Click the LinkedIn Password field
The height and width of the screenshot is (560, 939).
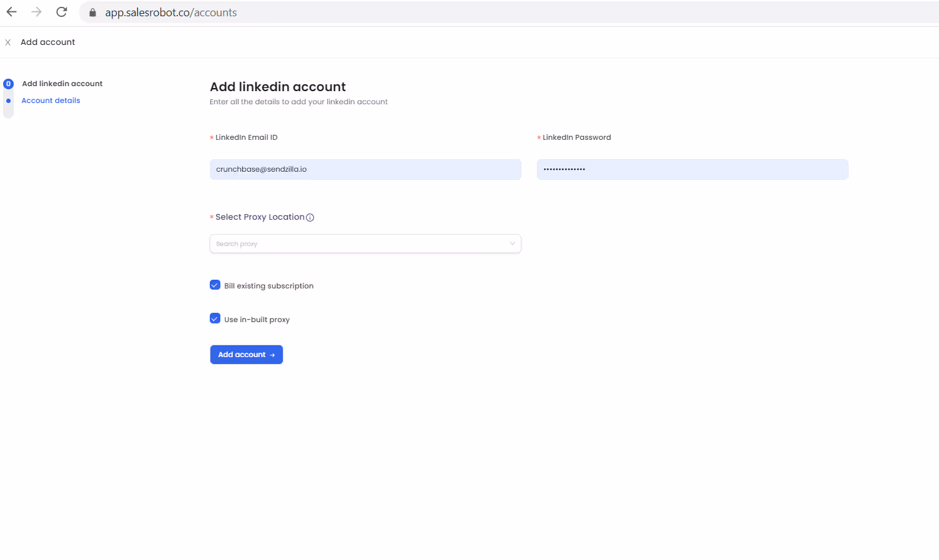pyautogui.click(x=692, y=169)
